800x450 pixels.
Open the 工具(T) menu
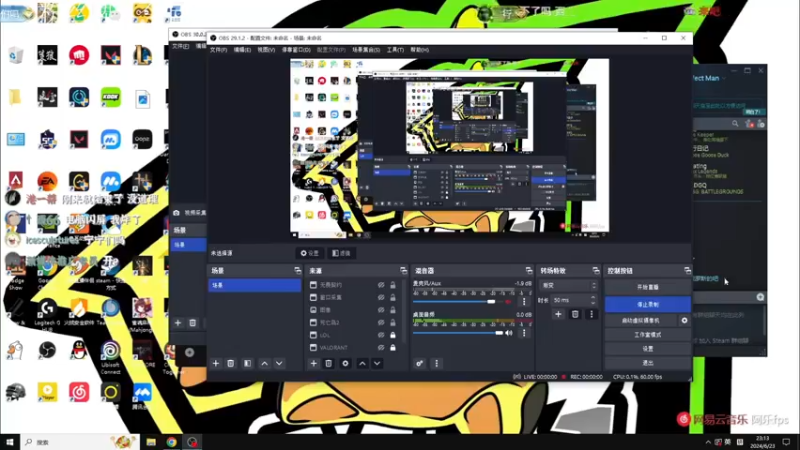[395, 50]
